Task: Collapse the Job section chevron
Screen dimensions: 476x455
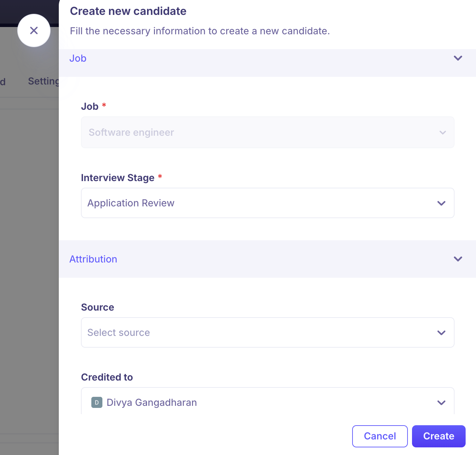Action: coord(458,58)
